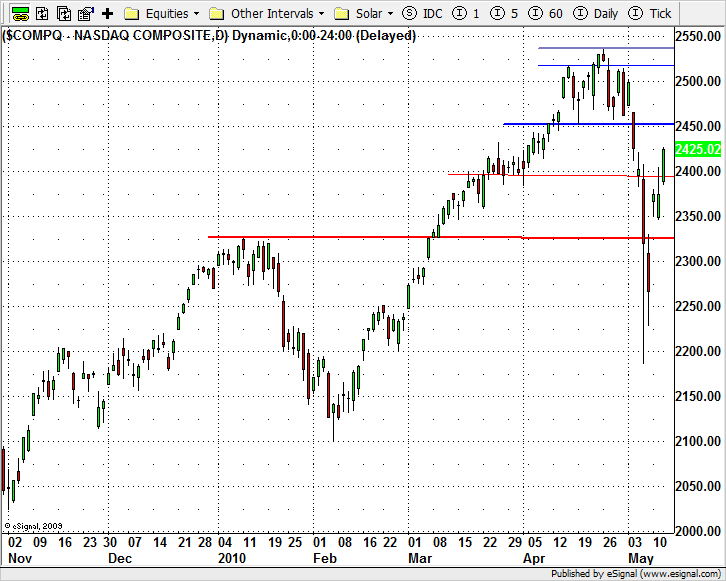The height and width of the screenshot is (581, 726).
Task: Click the green 2425.02 last price label
Action: (698, 149)
